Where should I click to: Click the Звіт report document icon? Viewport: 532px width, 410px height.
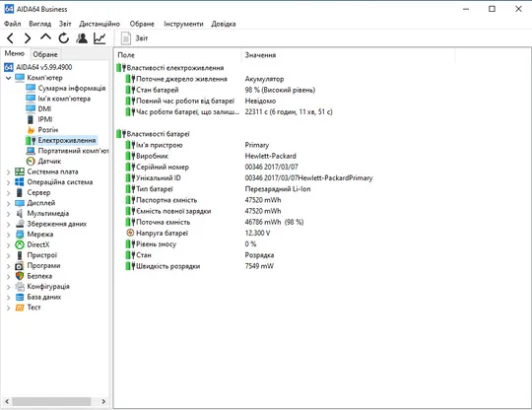tap(126, 38)
